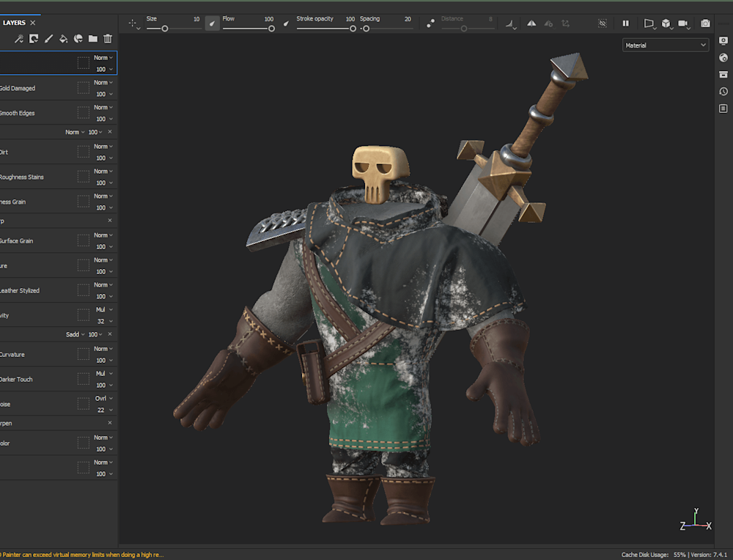Open the Material viewport mode dropdown
The height and width of the screenshot is (560, 733).
point(666,45)
